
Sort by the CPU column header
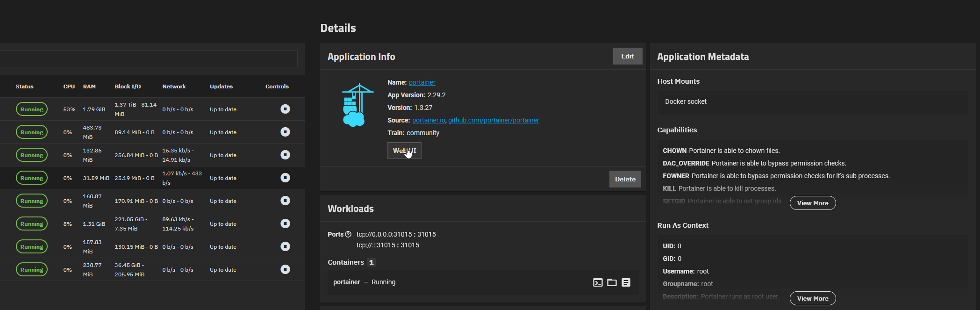[x=69, y=87]
